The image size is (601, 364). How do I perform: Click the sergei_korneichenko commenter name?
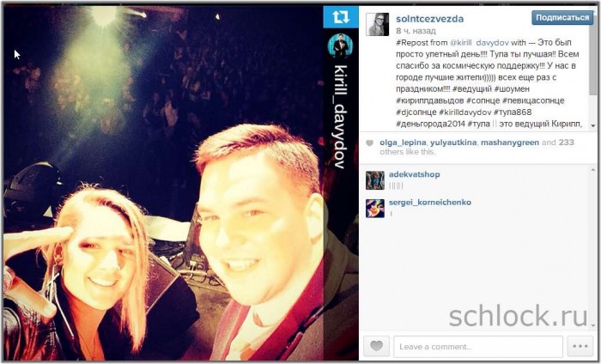[430, 203]
